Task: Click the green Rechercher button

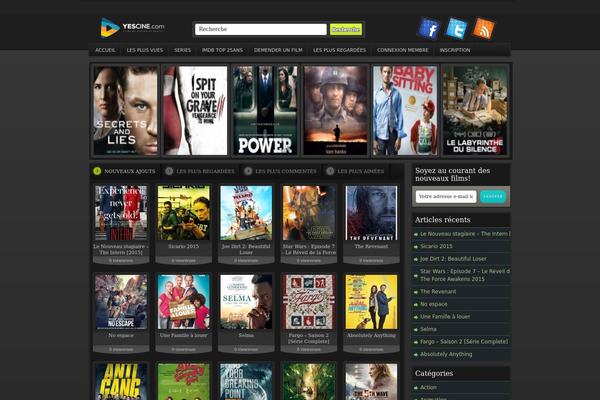Action: coord(346,29)
